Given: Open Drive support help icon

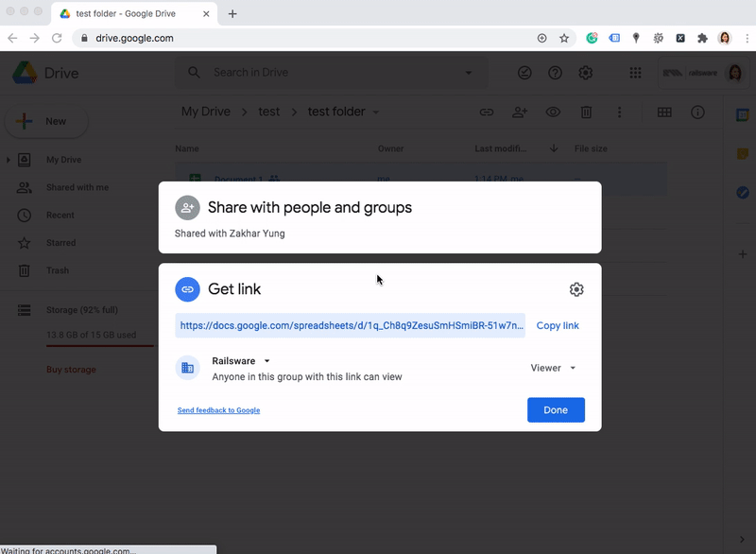Looking at the screenshot, I should click(555, 72).
